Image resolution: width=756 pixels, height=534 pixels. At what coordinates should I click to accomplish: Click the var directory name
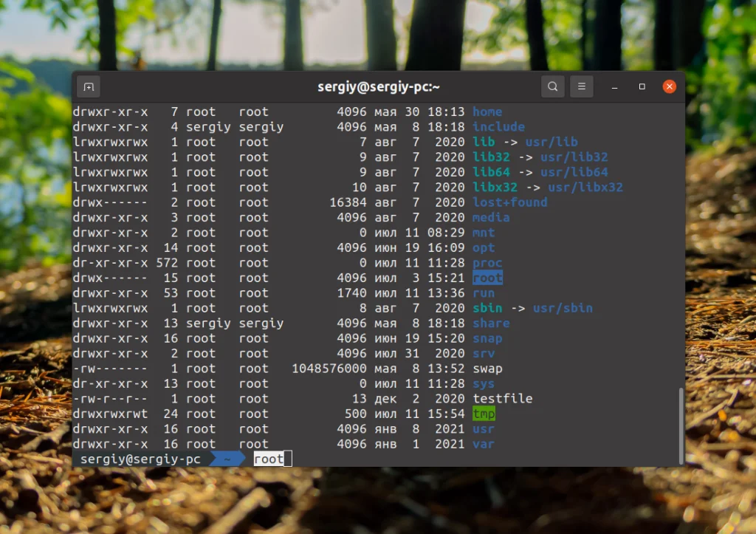tap(483, 444)
